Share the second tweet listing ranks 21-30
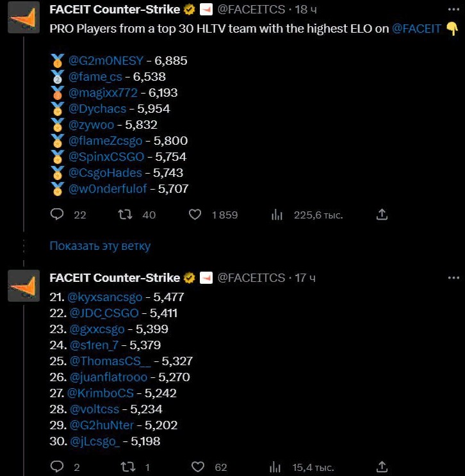The image size is (465, 476). pyautogui.click(x=382, y=467)
